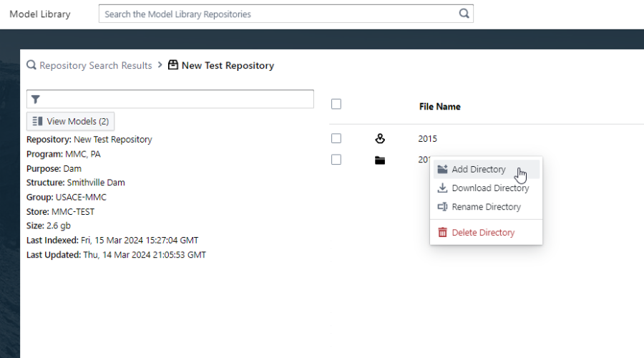Select Download Directory menu entry

click(490, 188)
